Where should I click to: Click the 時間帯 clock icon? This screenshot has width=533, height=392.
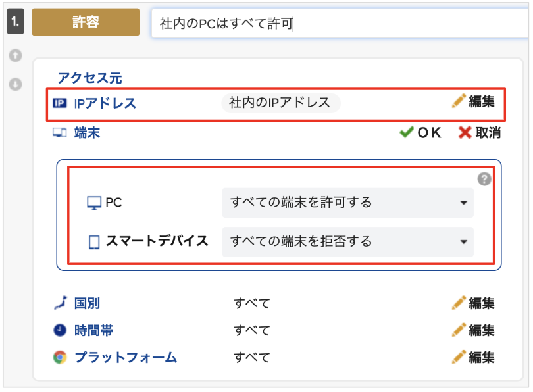coord(60,330)
